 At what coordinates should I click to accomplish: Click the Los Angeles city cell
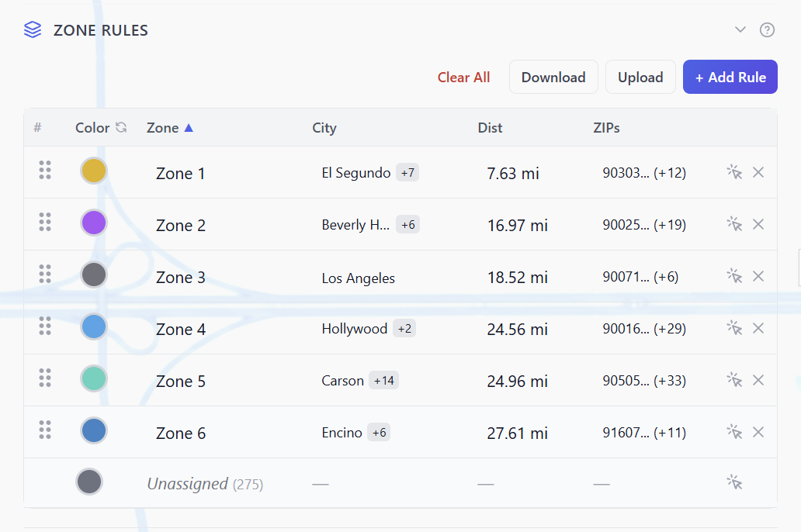(x=358, y=278)
